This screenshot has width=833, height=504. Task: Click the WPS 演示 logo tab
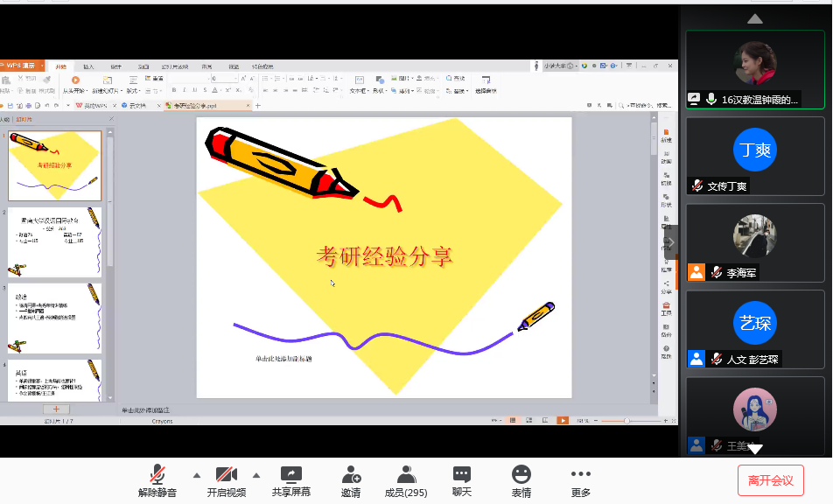pyautogui.click(x=23, y=66)
